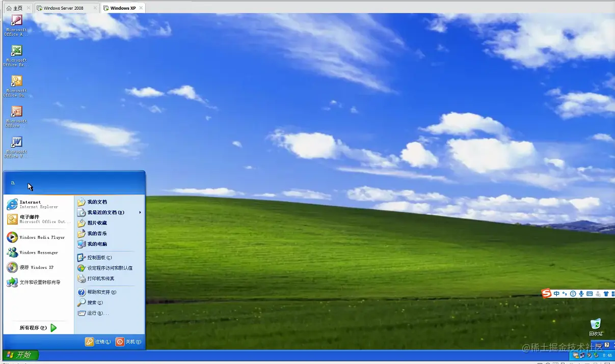Open 漫游 Windows XP tour entry
Screen dimensions: 615x364
(38, 267)
